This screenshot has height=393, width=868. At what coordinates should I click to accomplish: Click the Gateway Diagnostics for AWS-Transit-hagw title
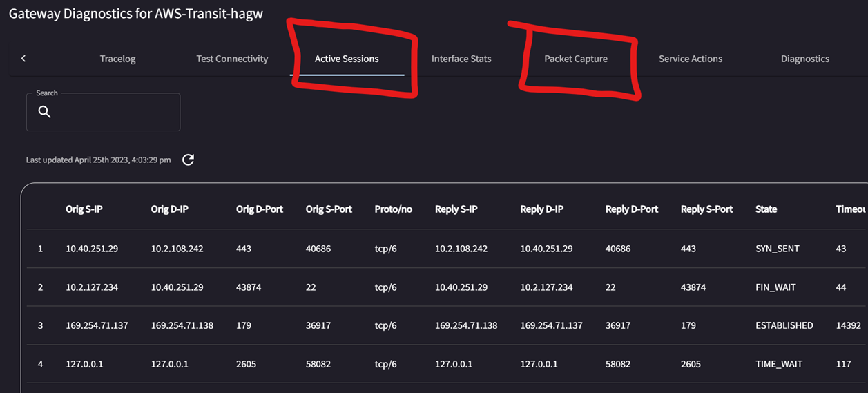pyautogui.click(x=136, y=14)
